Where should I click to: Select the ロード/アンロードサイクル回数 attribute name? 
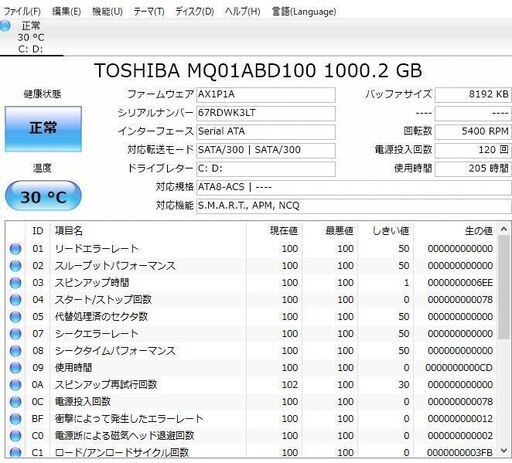[122, 452]
